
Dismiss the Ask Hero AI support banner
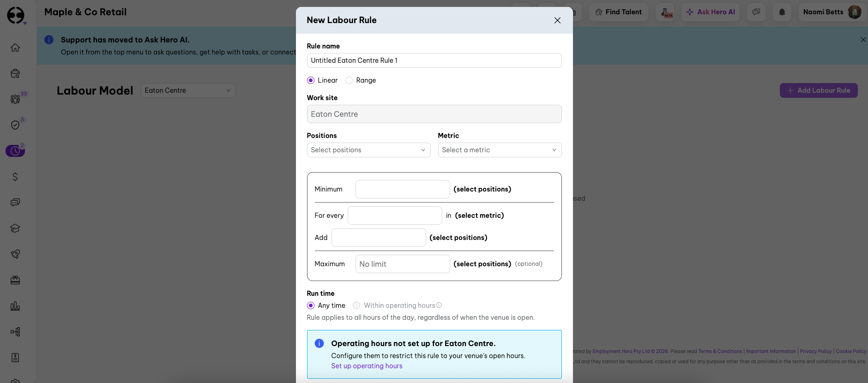863,40
